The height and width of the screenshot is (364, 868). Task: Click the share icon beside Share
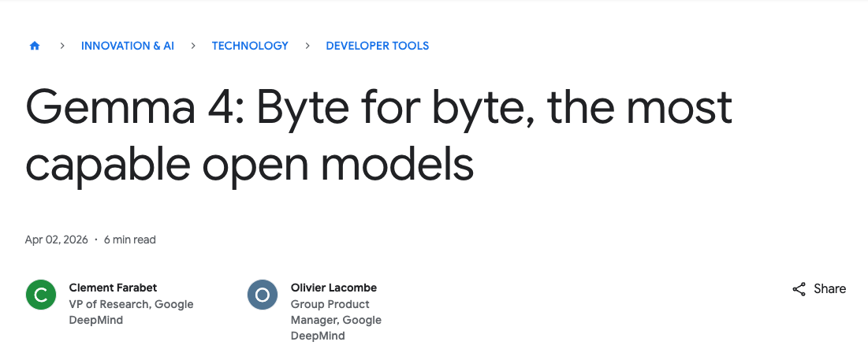point(799,289)
